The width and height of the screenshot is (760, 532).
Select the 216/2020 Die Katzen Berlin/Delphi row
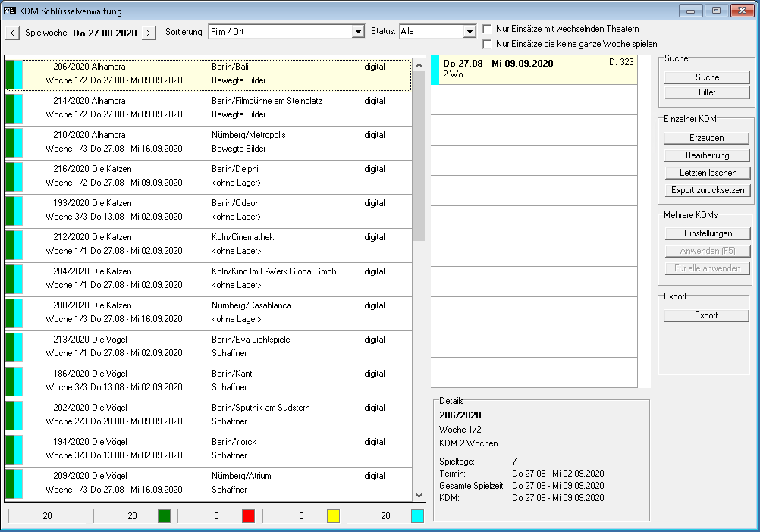click(x=209, y=177)
